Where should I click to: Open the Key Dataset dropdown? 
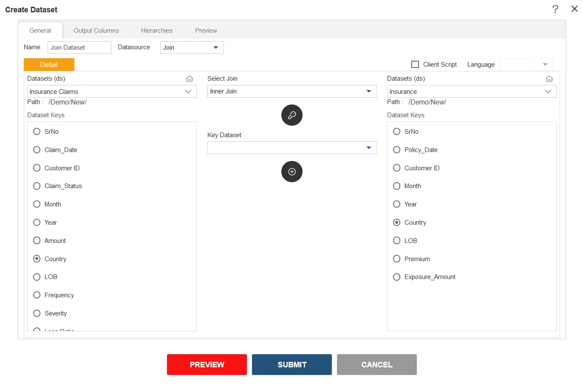coord(292,148)
